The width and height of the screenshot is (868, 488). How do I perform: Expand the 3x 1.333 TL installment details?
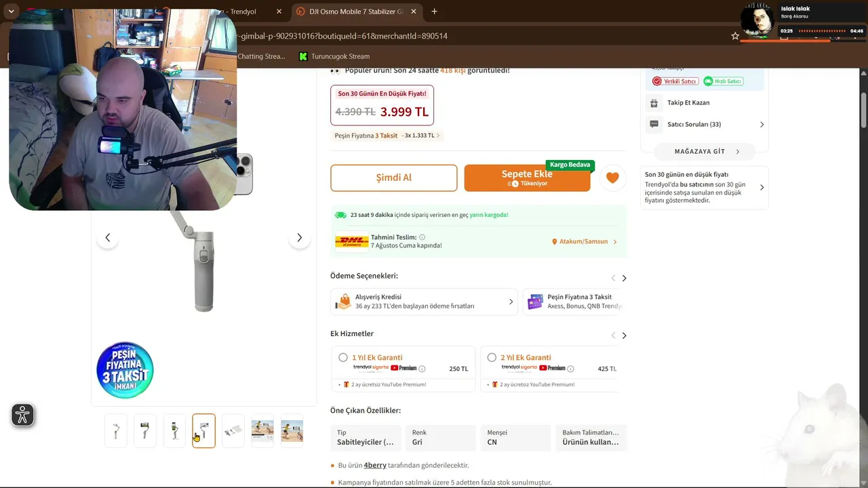[x=420, y=136]
